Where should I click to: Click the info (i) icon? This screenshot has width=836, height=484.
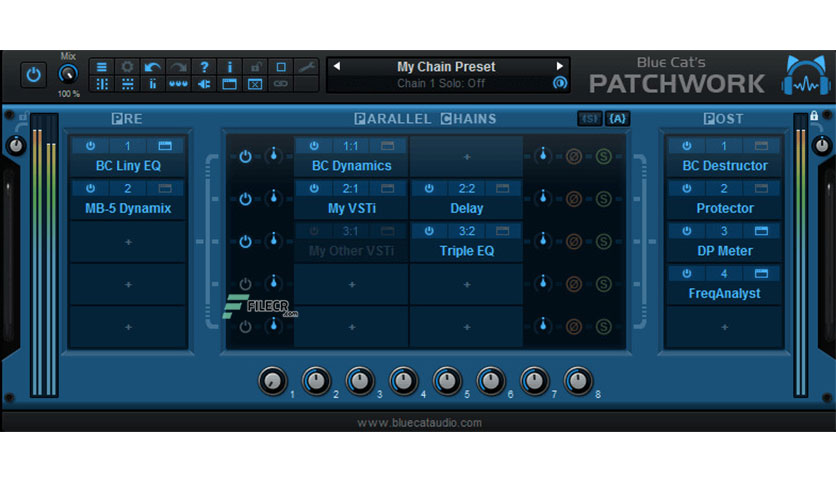pos(229,67)
